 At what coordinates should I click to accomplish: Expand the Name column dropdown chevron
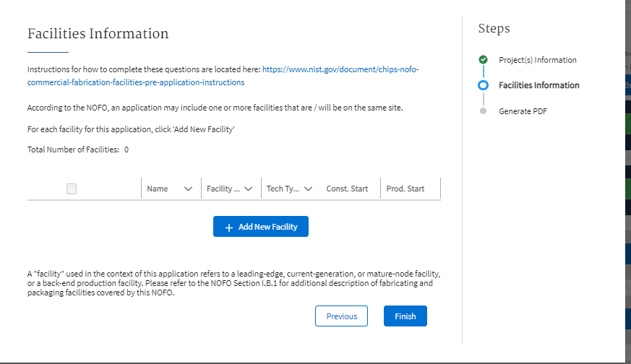pyautogui.click(x=188, y=188)
